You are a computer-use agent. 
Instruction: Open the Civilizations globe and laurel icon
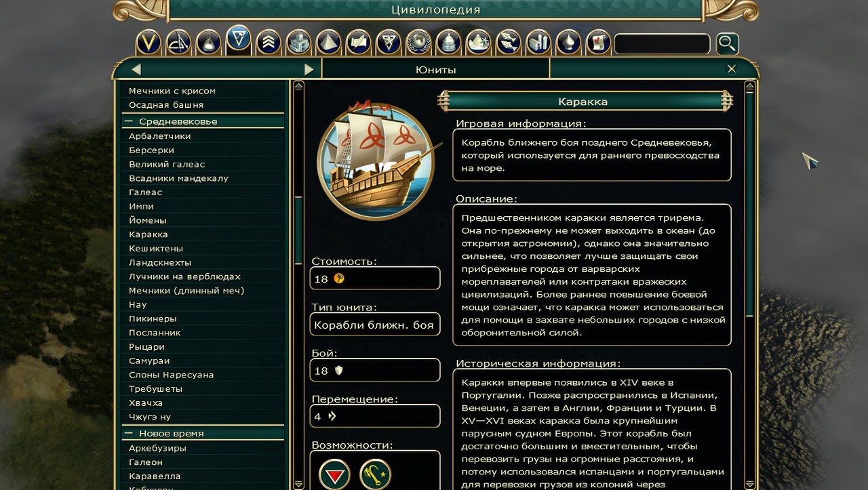[418, 42]
